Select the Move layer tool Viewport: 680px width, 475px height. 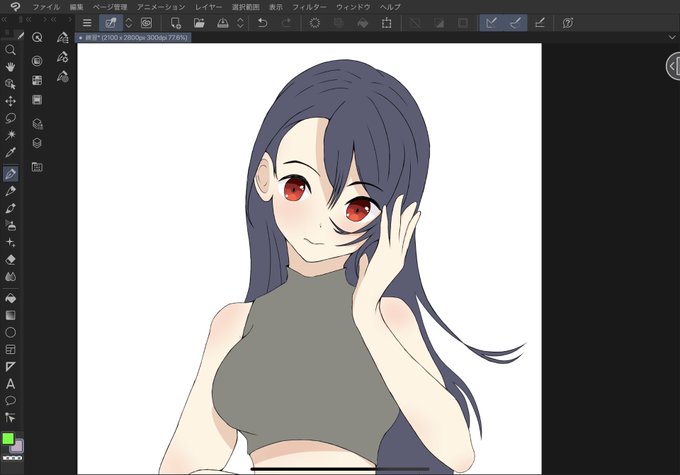(x=10, y=101)
